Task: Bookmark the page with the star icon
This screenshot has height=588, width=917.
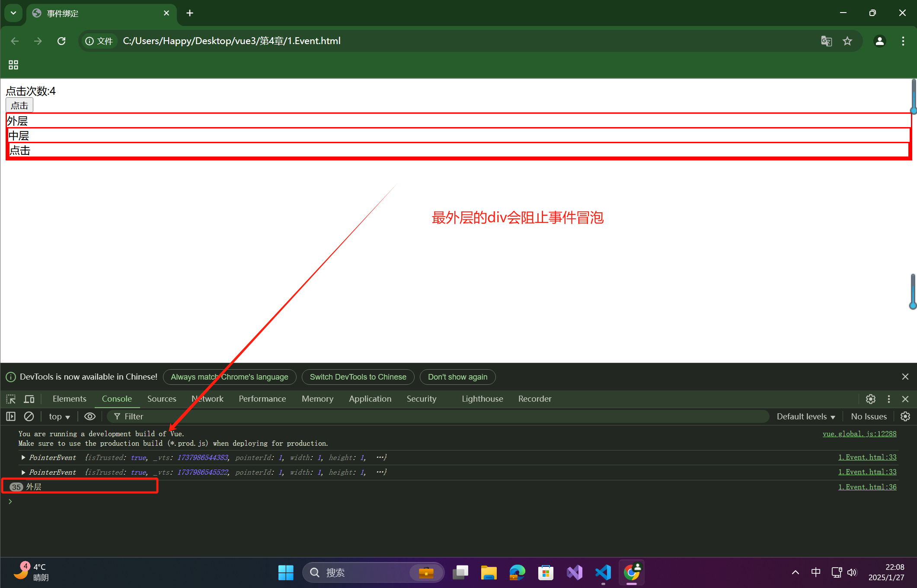Action: click(x=847, y=41)
